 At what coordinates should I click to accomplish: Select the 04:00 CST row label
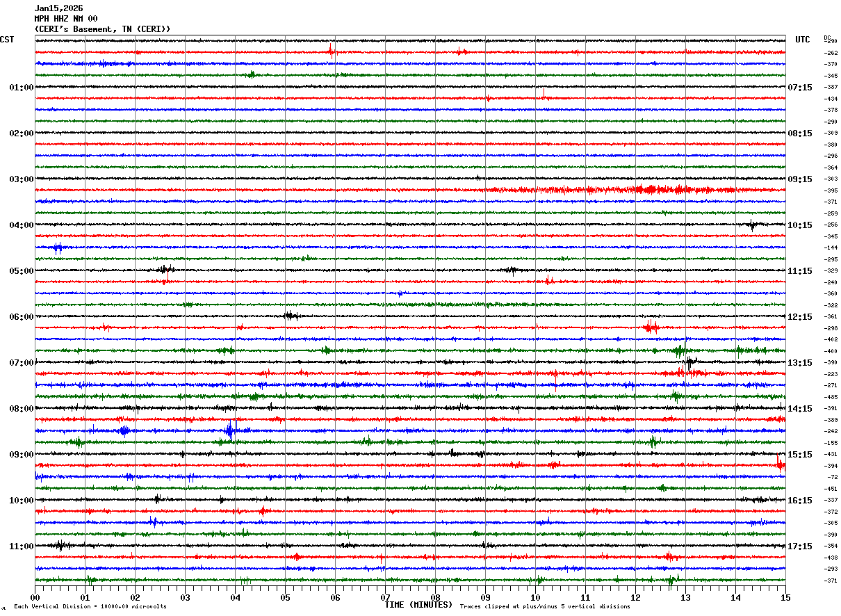(x=22, y=225)
